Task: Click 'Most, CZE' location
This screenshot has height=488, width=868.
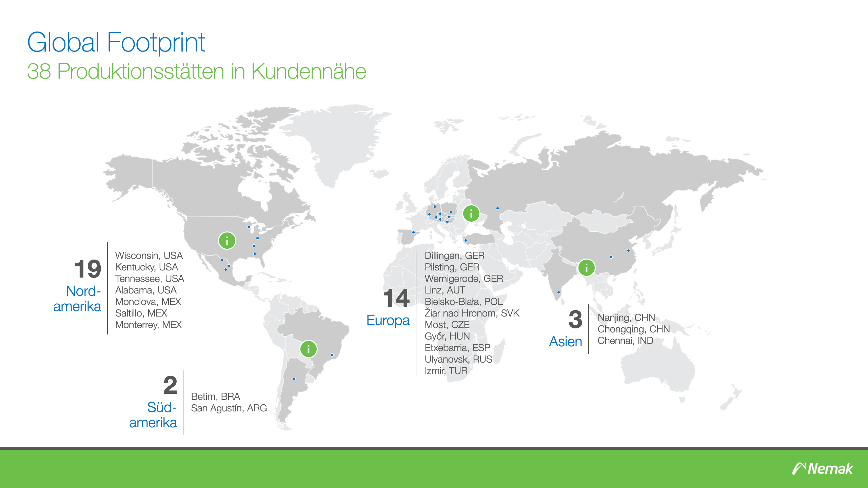Action: (x=447, y=325)
